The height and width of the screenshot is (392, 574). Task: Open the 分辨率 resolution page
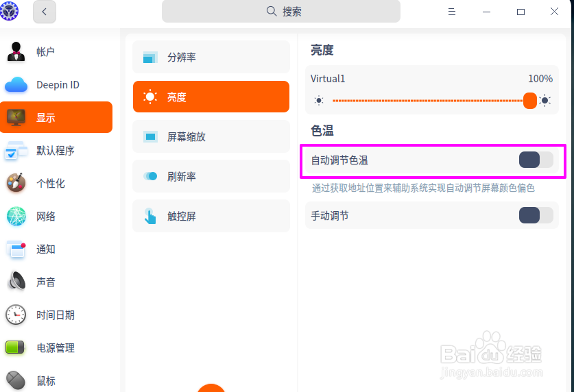coord(211,57)
